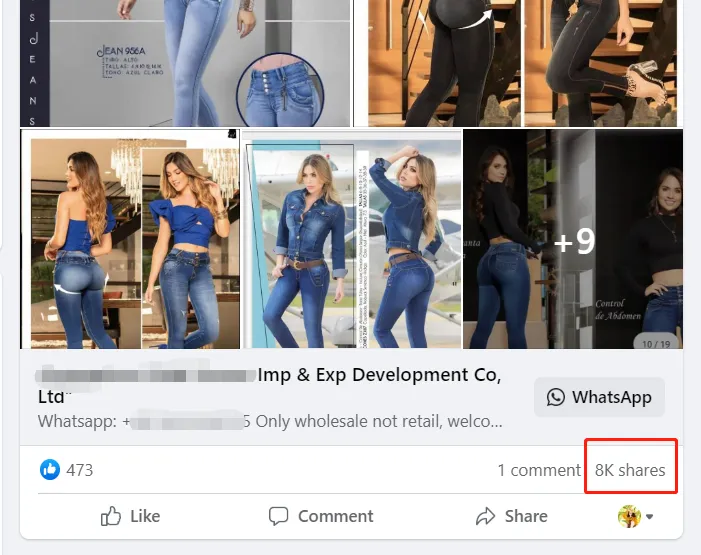Image resolution: width=701 pixels, height=555 pixels.
Task: Click the Like button label
Action: [145, 516]
